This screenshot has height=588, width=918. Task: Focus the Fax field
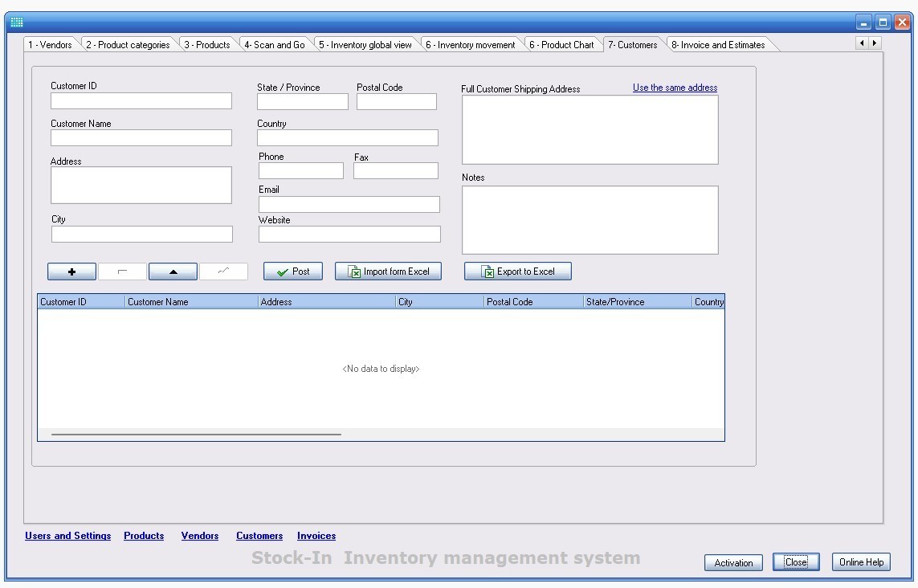pos(396,170)
